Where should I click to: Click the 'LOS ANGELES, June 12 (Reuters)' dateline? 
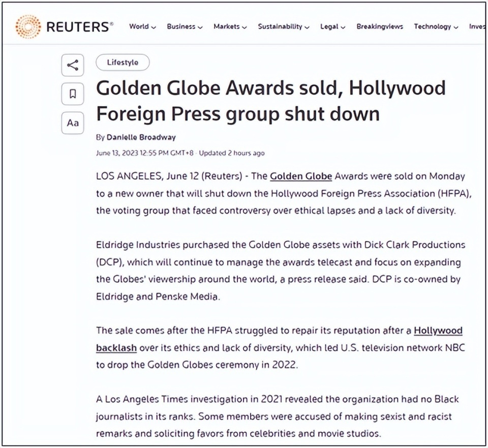(x=169, y=176)
